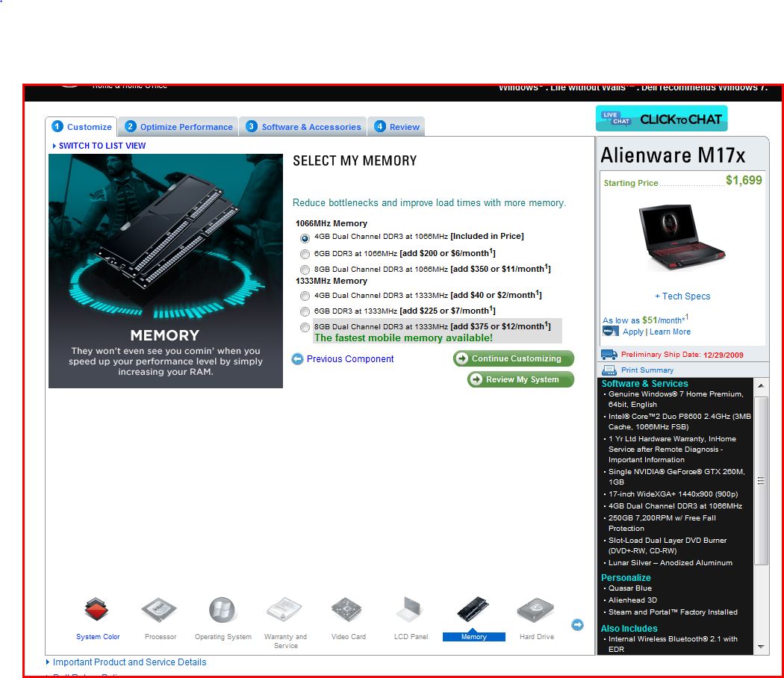784x678 pixels.
Task: Open the Customize tab
Action: 81,127
